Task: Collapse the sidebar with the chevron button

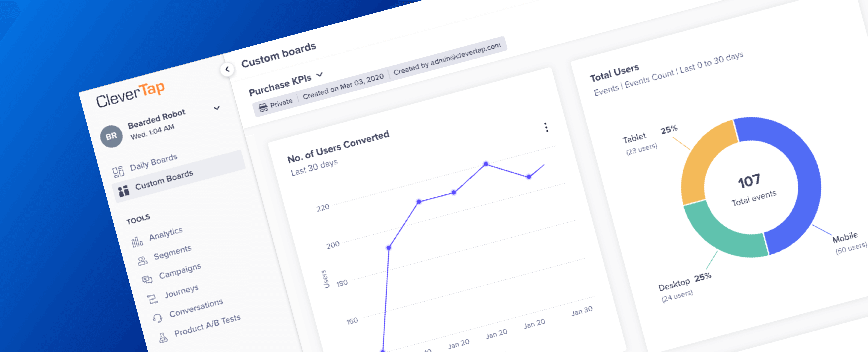Action: (x=227, y=69)
